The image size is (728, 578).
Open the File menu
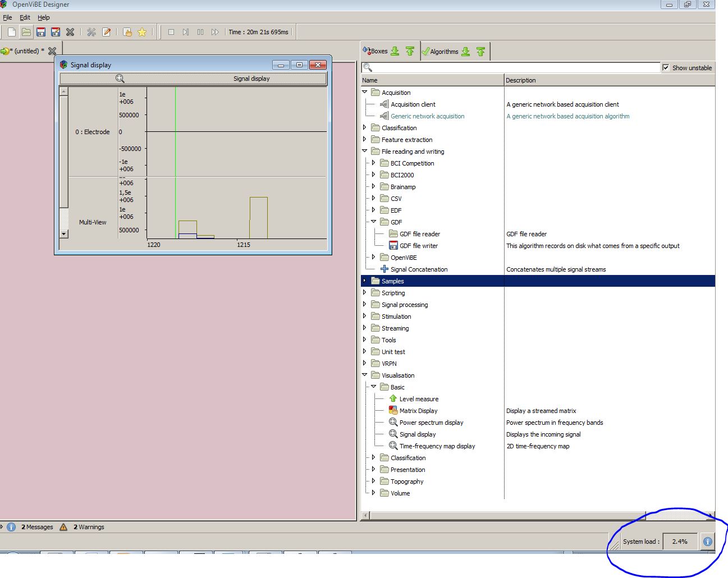(x=7, y=17)
